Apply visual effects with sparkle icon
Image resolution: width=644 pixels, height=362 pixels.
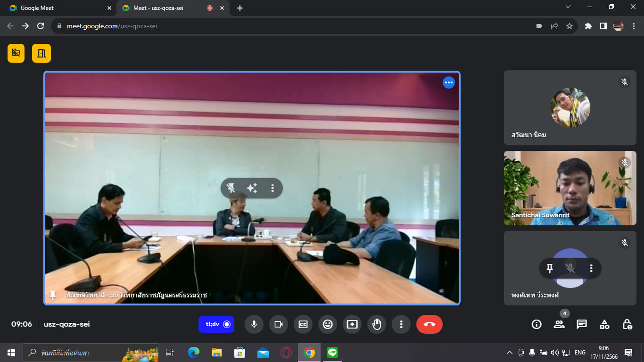click(252, 189)
